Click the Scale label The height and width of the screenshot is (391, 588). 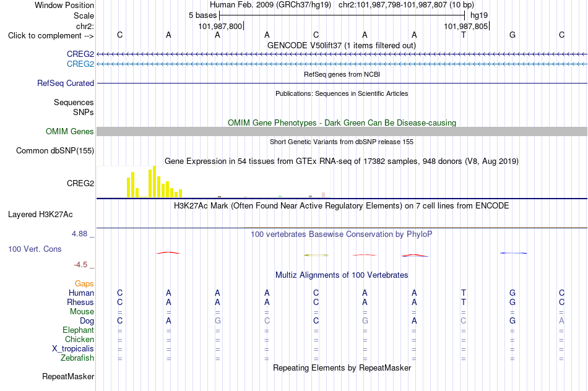pos(84,15)
